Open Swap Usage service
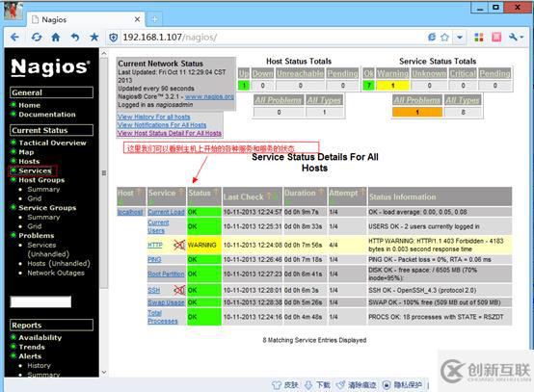 pyautogui.click(x=166, y=302)
